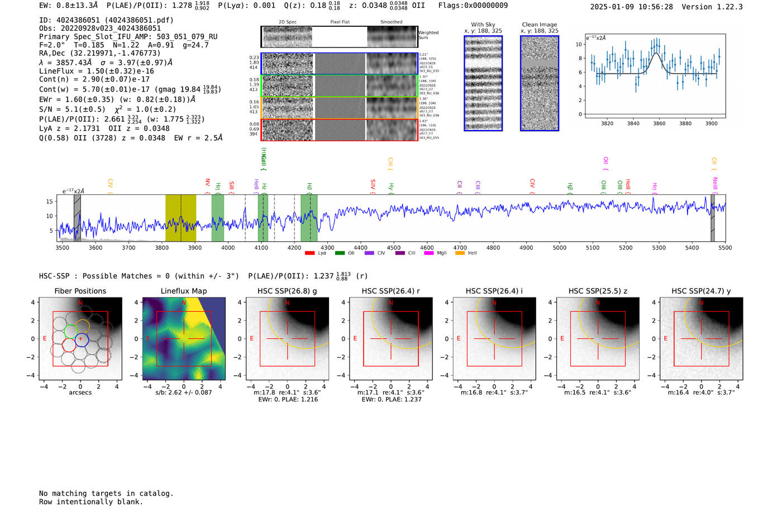The height and width of the screenshot is (532, 782).
Task: Click the hatched gray region near 3550 Å
Action: [77, 218]
